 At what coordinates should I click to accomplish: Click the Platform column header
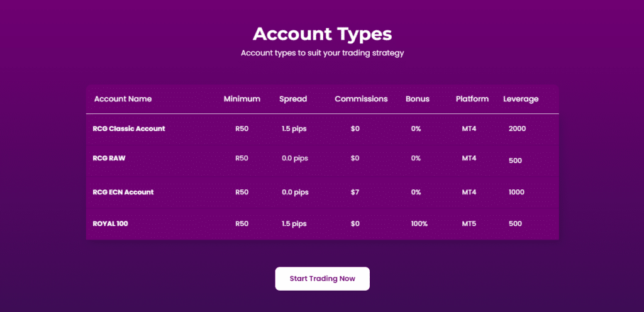pyautogui.click(x=472, y=99)
